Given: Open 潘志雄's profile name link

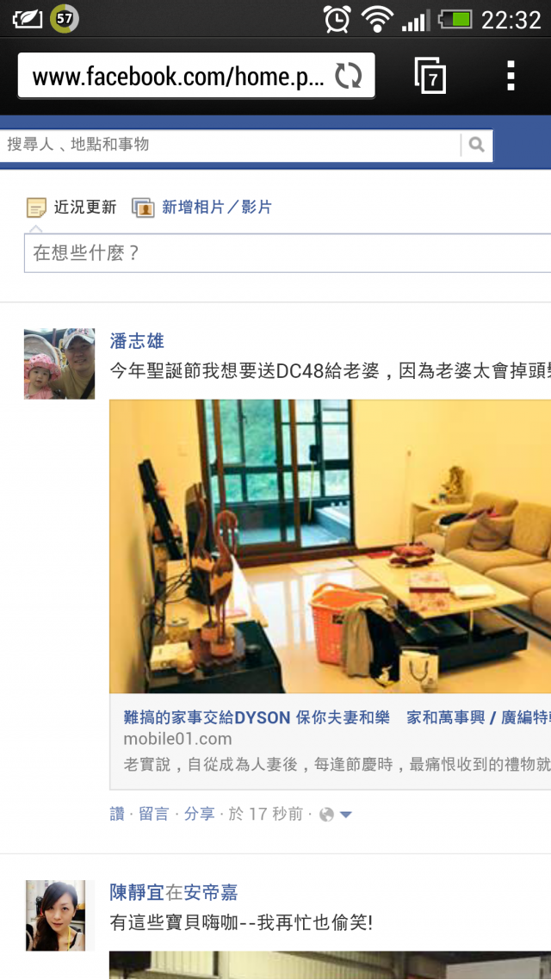Looking at the screenshot, I should pos(137,341).
